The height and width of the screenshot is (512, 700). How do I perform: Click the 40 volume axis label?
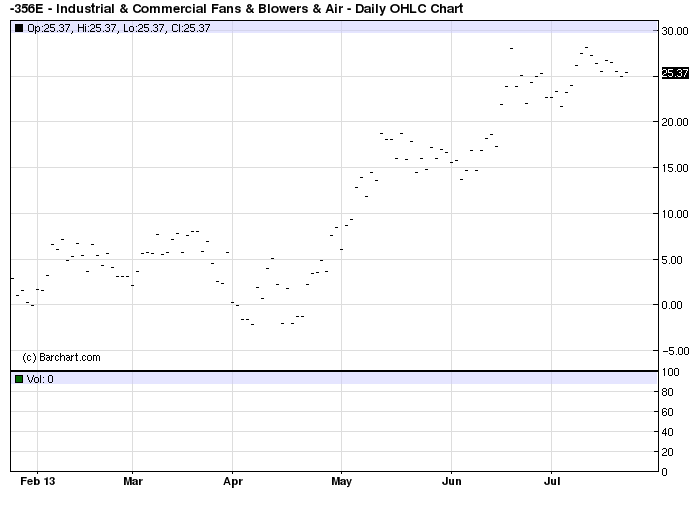pyautogui.click(x=667, y=432)
